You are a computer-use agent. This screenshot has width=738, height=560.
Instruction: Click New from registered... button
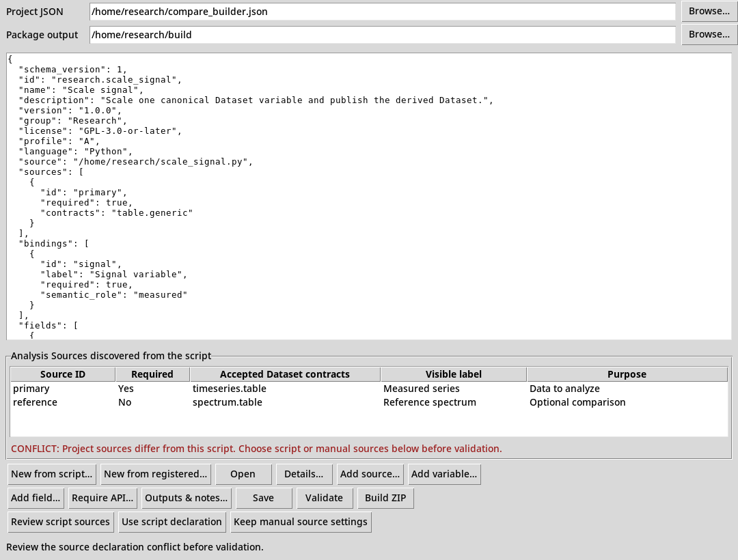pos(155,474)
